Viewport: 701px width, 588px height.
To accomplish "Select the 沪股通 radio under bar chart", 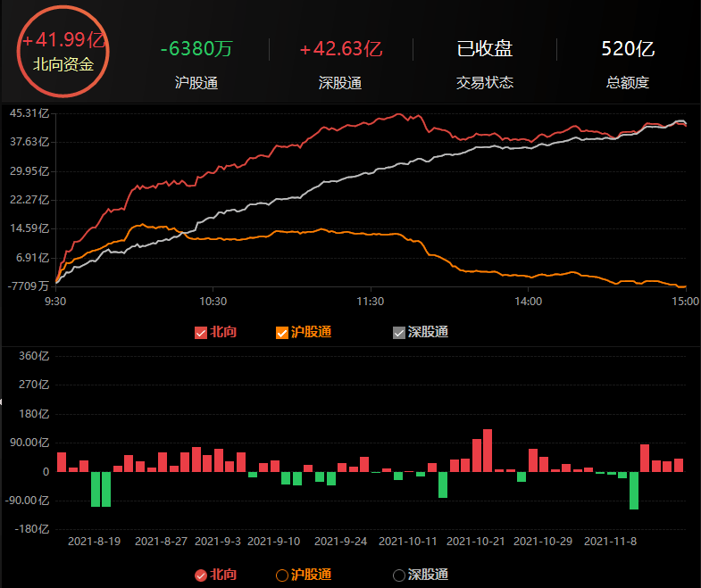I will (x=283, y=575).
